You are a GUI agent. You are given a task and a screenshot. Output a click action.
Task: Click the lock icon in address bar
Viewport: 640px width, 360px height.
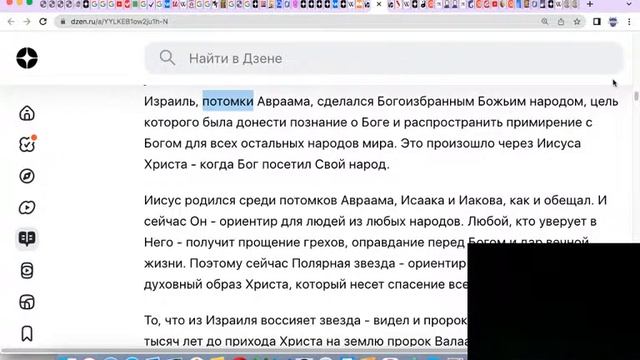pos(63,22)
